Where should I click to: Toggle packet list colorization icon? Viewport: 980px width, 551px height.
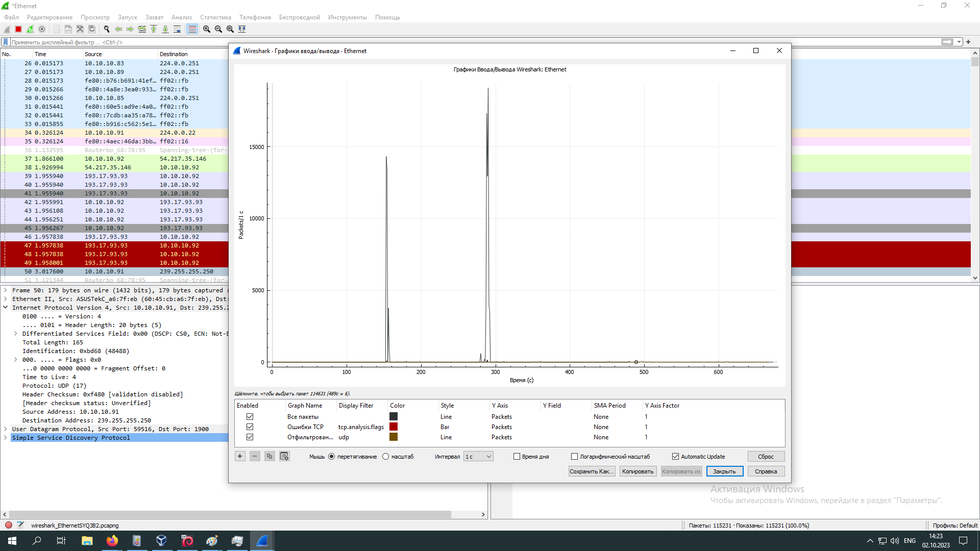pyautogui.click(x=192, y=29)
